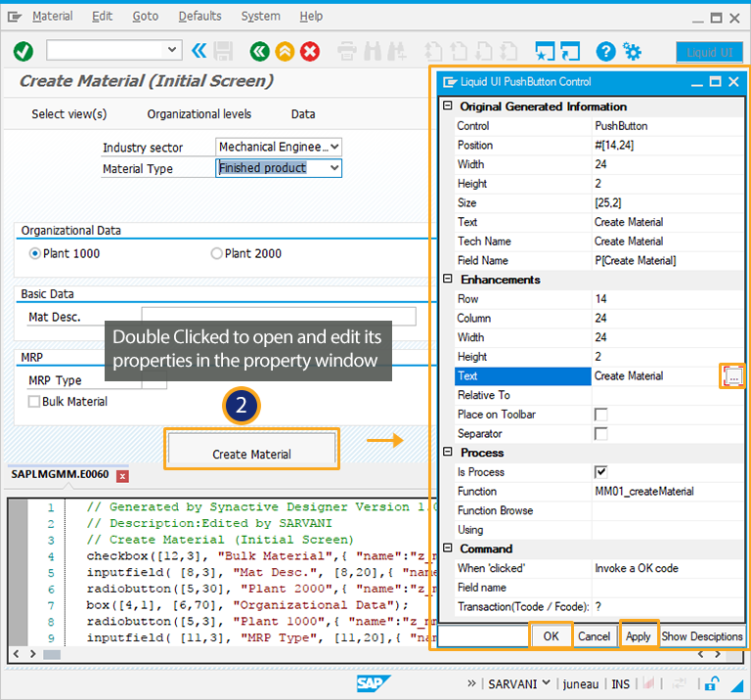Screen dimensions: 751x700
Task: Click the green Back icon
Action: [259, 51]
